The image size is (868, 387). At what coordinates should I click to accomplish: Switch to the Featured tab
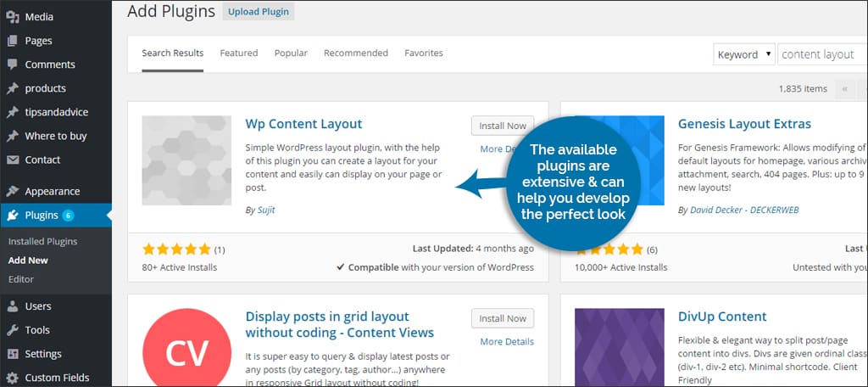238,53
